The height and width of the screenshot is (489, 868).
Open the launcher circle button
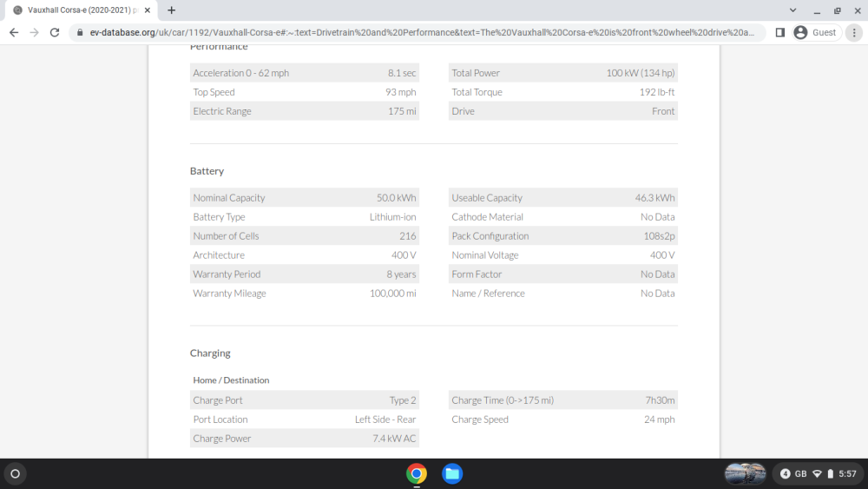(x=15, y=473)
